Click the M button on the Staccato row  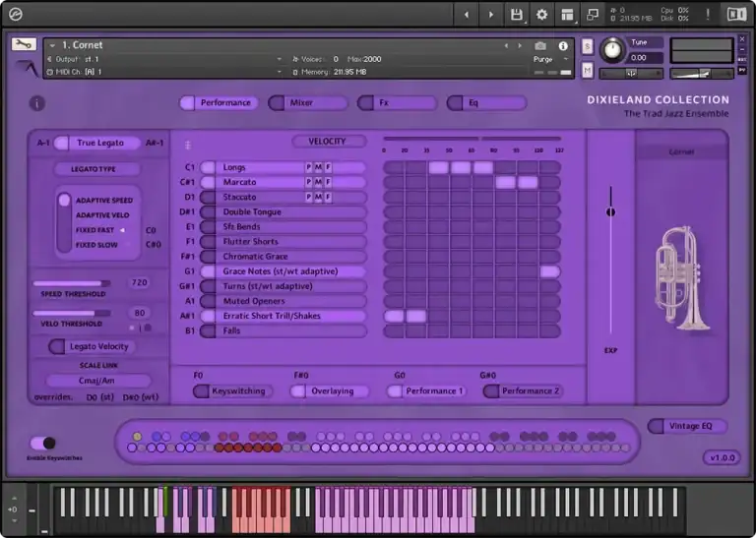tap(318, 197)
